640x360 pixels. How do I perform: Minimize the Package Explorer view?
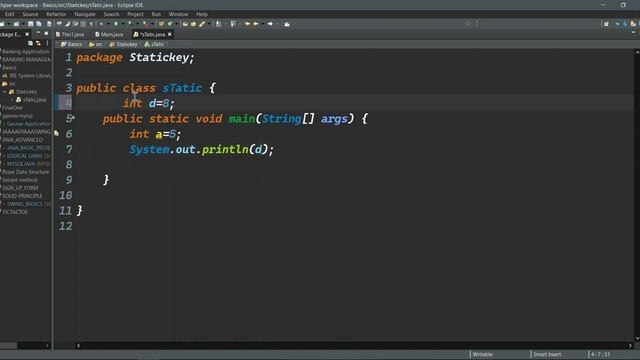pos(38,33)
